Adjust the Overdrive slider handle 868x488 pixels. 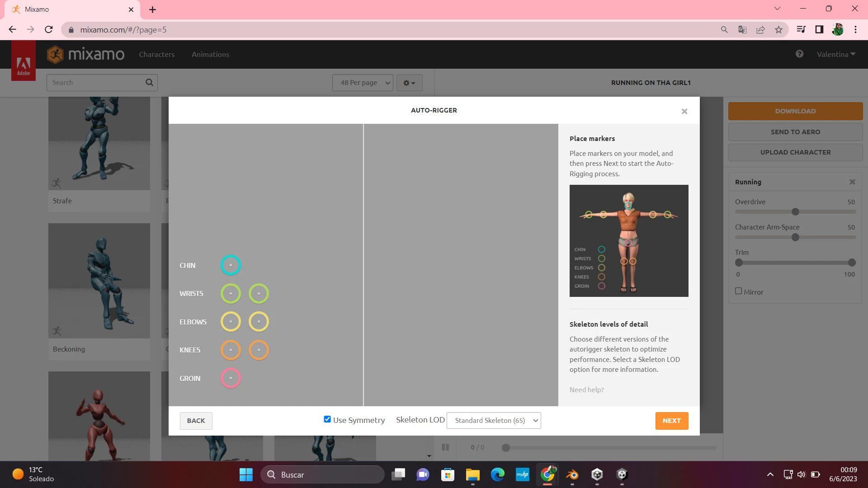tap(795, 211)
